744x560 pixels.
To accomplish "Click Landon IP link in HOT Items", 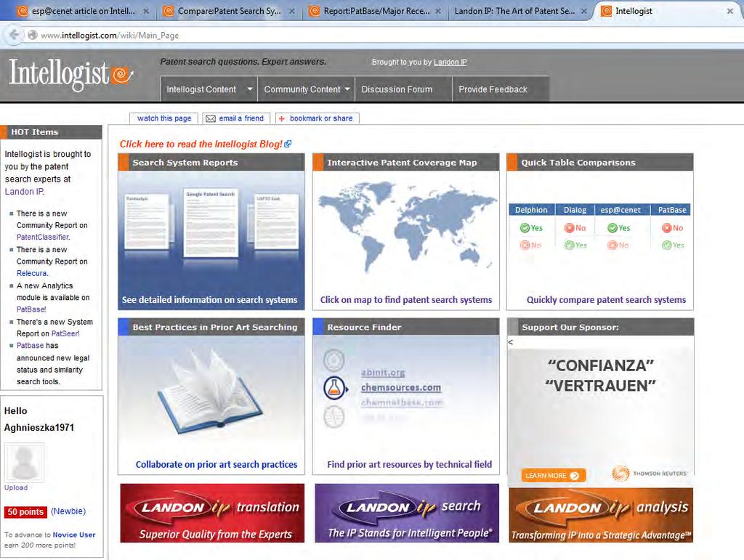I will [24, 192].
